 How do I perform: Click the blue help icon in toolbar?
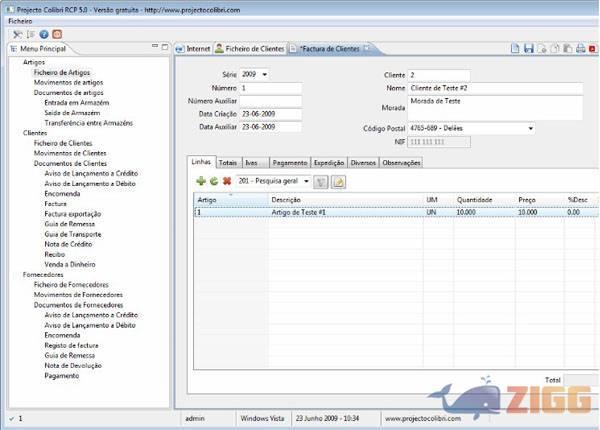[x=44, y=34]
